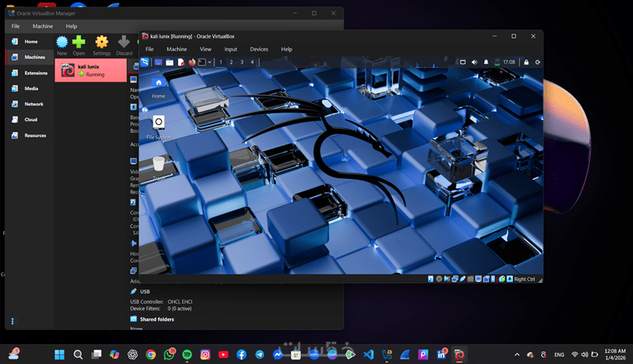The width and height of the screenshot is (633, 364).
Task: Open Help menu in the VM window
Action: 286,49
